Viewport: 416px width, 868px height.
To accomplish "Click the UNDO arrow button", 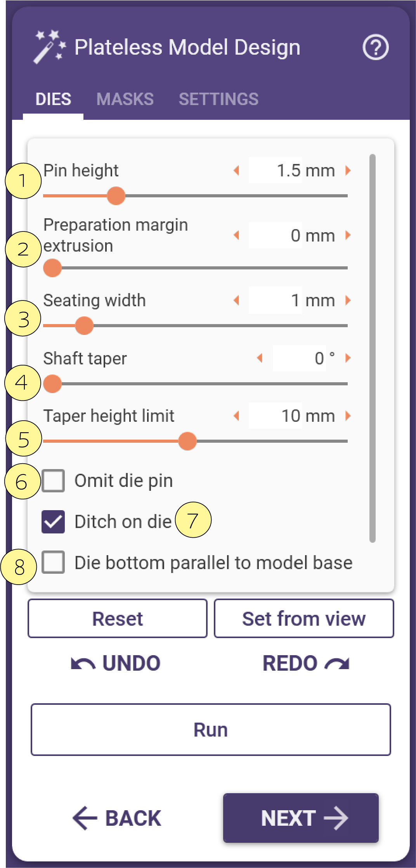I will point(116,663).
